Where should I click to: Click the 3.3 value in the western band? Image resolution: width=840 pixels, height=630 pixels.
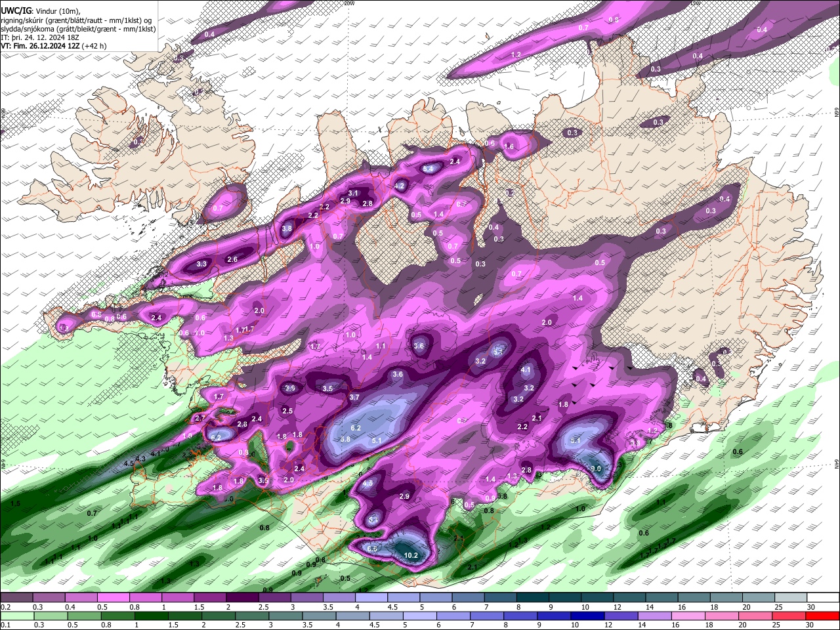(201, 264)
